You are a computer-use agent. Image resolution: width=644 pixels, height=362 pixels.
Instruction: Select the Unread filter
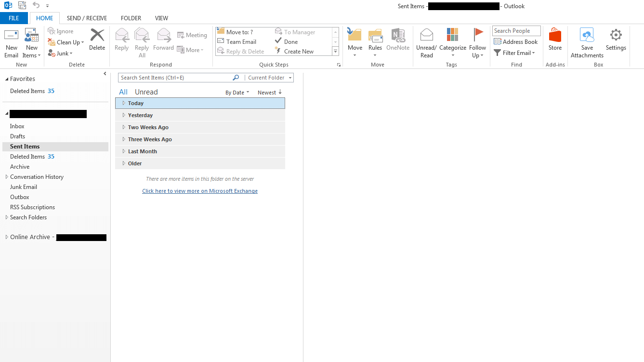click(146, 92)
